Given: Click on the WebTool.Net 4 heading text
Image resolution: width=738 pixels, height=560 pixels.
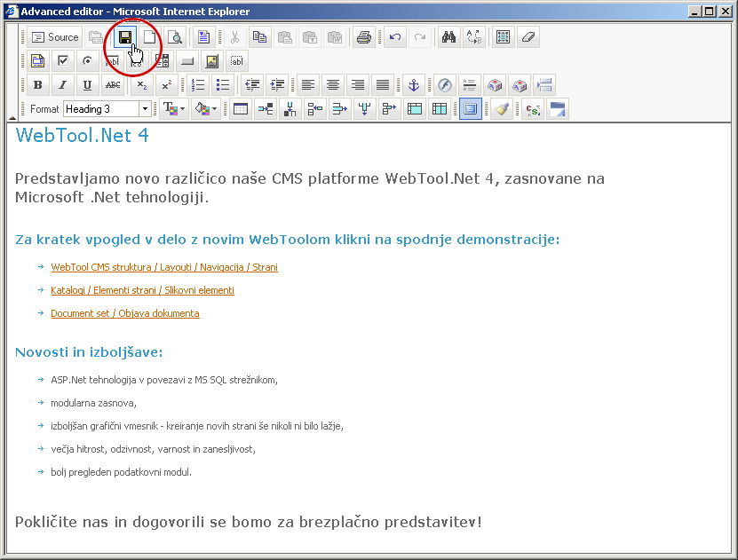Looking at the screenshot, I should [x=82, y=136].
